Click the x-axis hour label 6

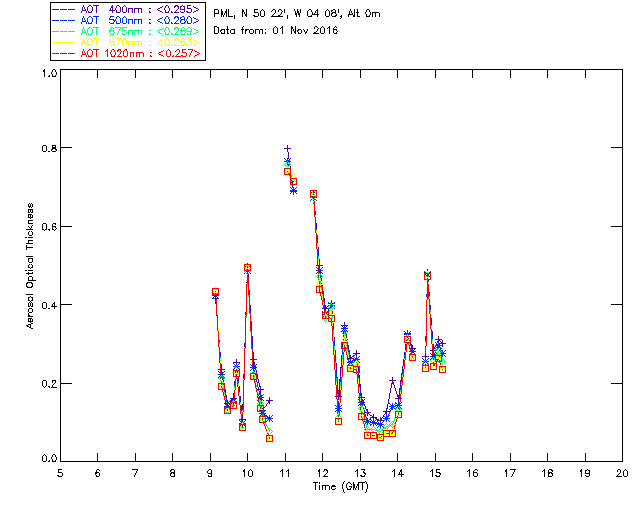pos(98,473)
